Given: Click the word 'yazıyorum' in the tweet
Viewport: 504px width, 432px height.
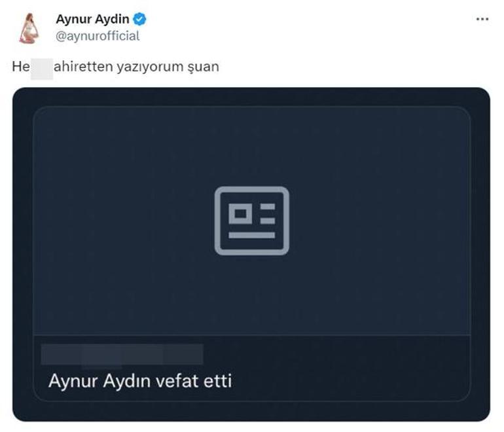Looking at the screenshot, I should point(150,67).
